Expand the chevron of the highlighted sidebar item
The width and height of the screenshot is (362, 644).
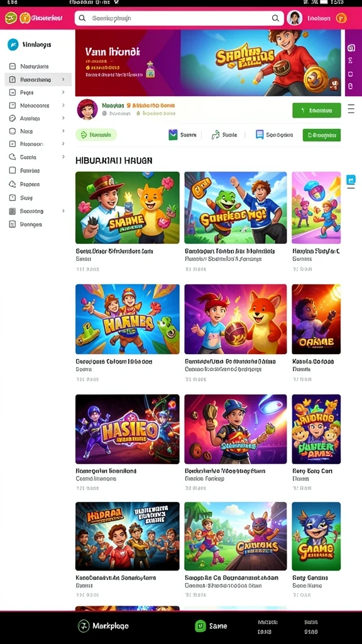coord(63,80)
